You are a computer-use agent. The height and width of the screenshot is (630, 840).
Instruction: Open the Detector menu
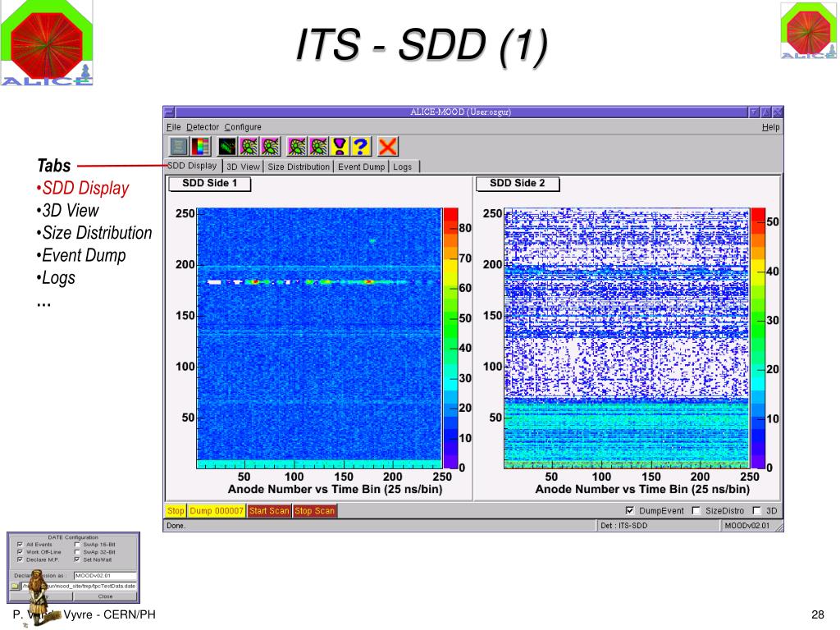(x=203, y=127)
